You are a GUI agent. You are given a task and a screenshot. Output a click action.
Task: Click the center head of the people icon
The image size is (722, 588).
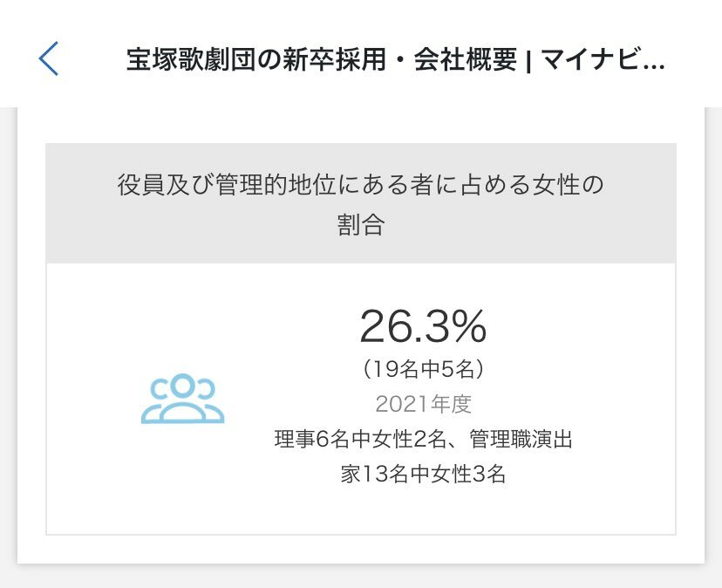point(182,386)
